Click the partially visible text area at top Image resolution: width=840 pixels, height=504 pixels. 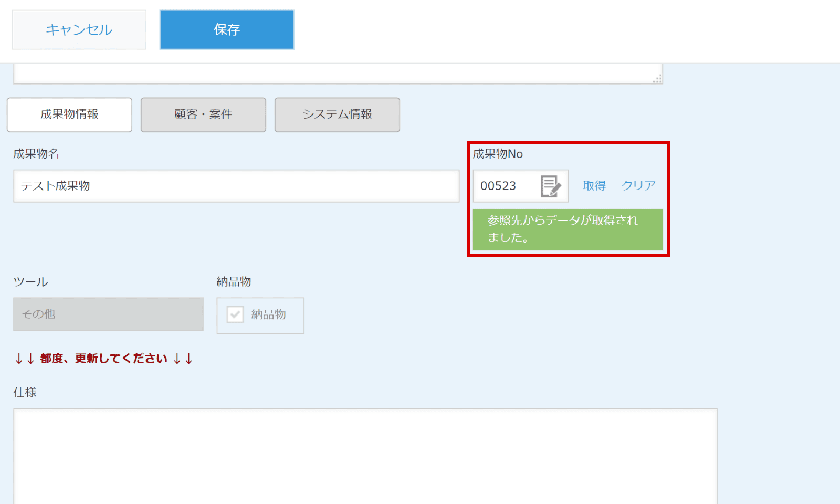click(x=336, y=73)
